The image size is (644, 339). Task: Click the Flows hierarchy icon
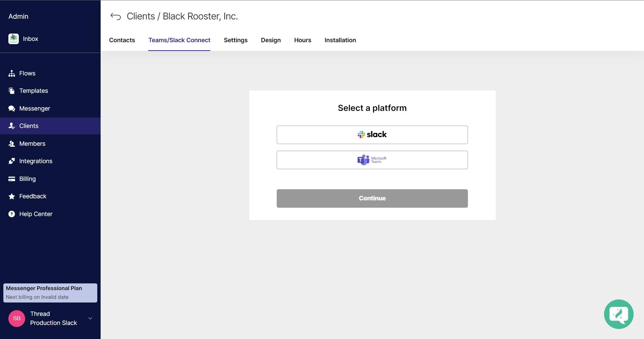[x=12, y=73]
